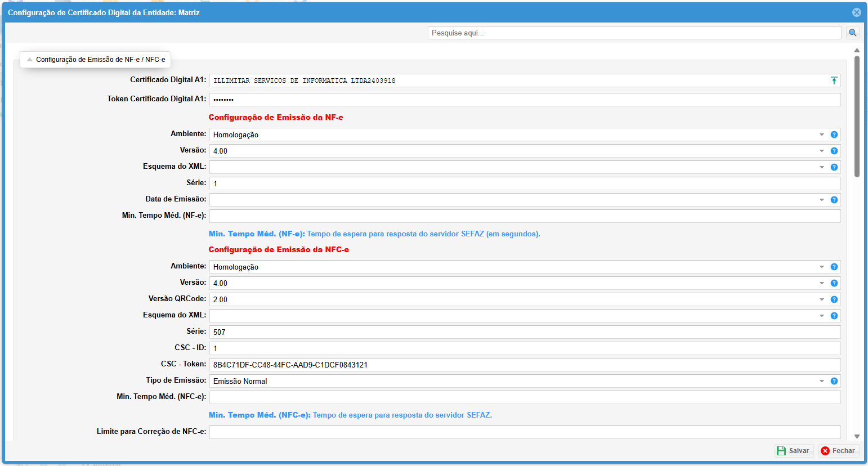Viewport: 868px width, 466px height.
Task: Click the Pesquise aqui search field
Action: click(634, 33)
